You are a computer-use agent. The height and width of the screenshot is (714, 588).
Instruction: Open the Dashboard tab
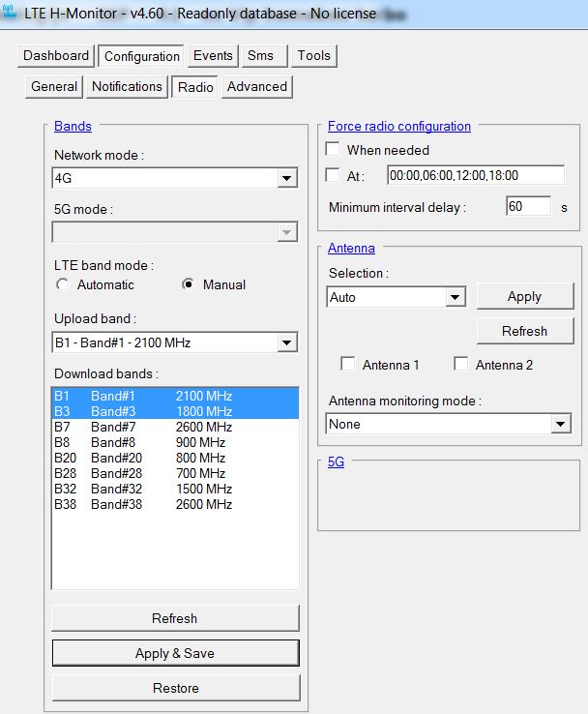tap(56, 55)
